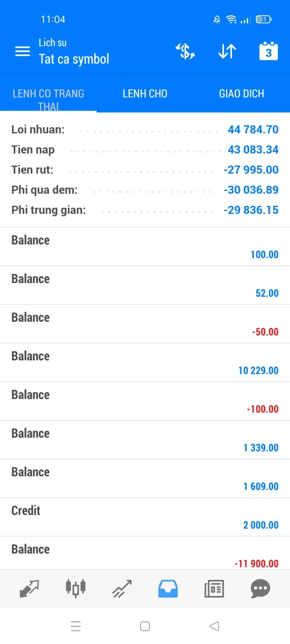
Task: Tap the Balance row showing -50.00
Action: [145, 324]
